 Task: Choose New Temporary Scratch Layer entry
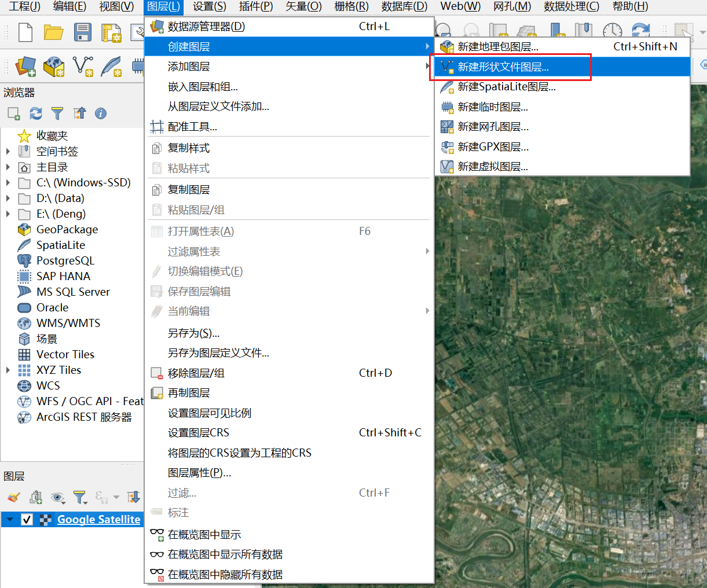click(492, 107)
